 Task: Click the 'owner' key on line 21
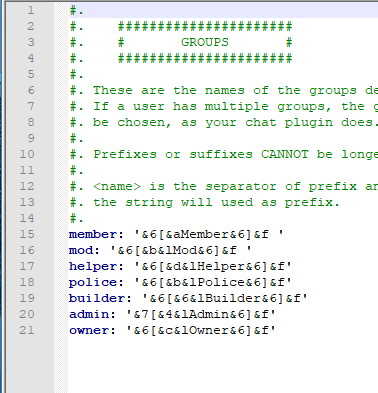89,330
